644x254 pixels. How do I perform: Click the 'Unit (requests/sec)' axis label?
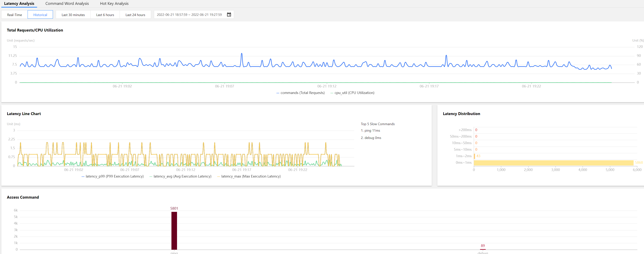[20, 40]
